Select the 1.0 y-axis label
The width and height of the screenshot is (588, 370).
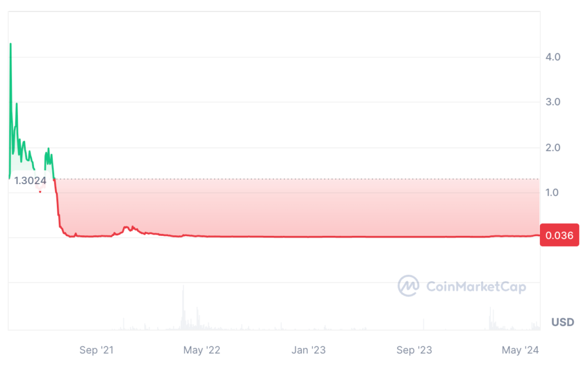point(552,192)
